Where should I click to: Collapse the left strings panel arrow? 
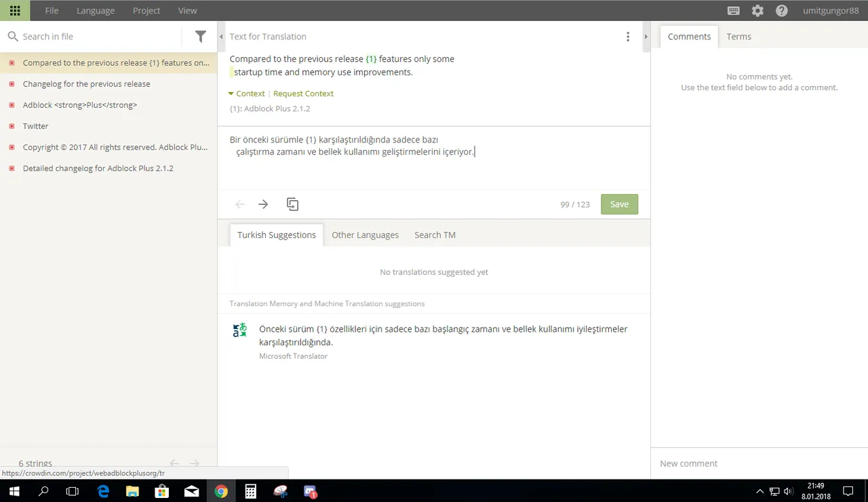point(221,37)
